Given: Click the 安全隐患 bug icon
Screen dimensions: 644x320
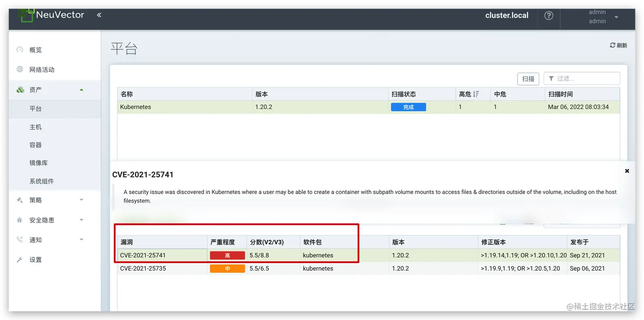Looking at the screenshot, I should [x=20, y=220].
